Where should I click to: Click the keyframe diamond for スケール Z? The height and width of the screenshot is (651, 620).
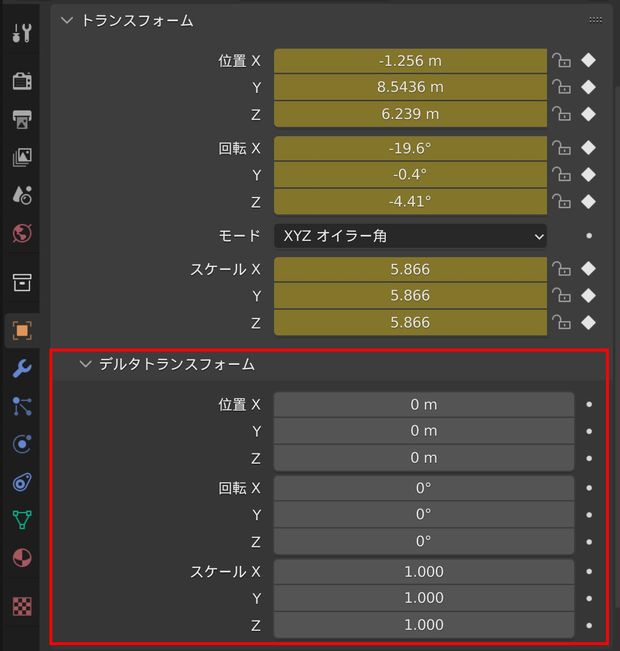588,323
